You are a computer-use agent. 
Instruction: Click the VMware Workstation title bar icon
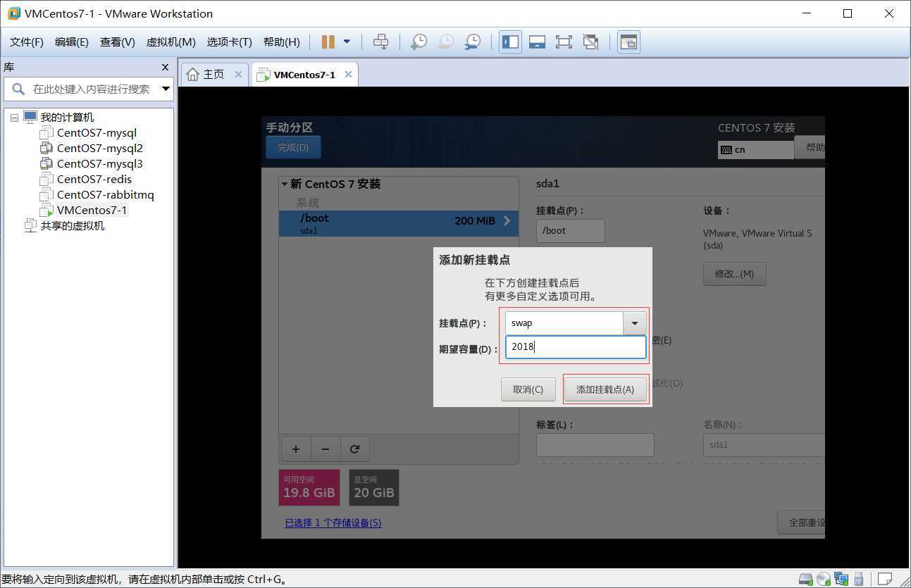13,13
